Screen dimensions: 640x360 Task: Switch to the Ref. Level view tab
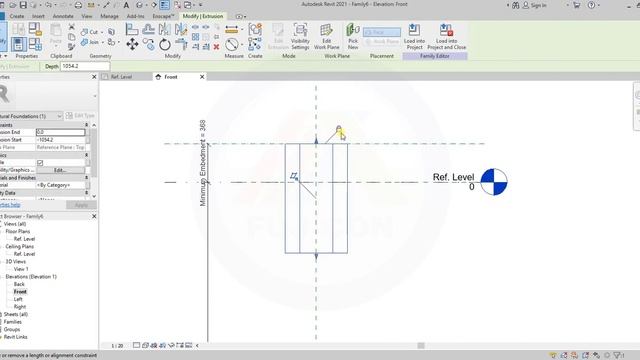point(121,77)
